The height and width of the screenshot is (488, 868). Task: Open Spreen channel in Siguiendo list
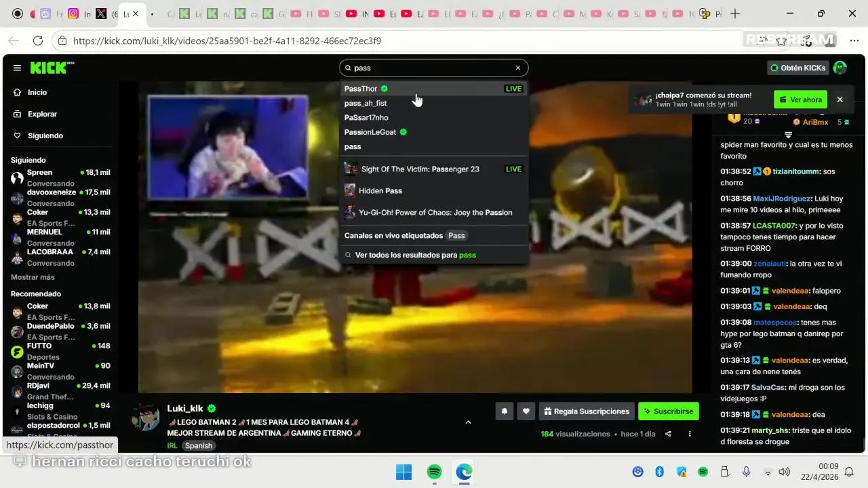pyautogui.click(x=60, y=178)
